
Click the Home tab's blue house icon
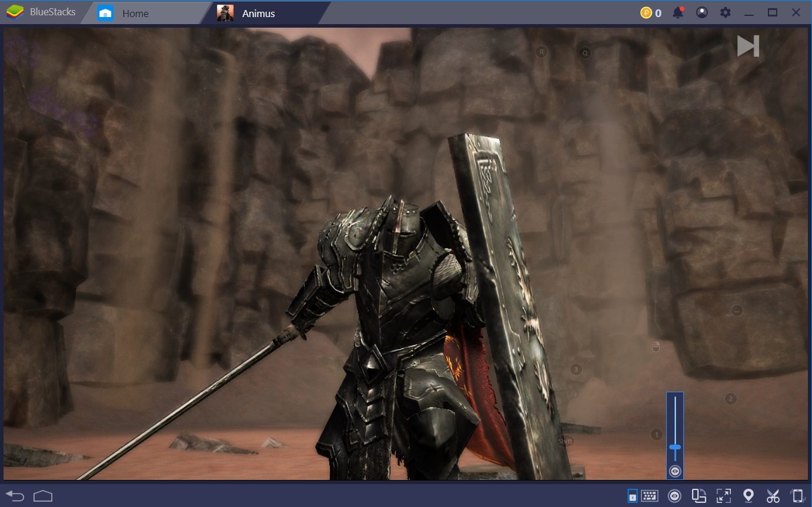105,13
